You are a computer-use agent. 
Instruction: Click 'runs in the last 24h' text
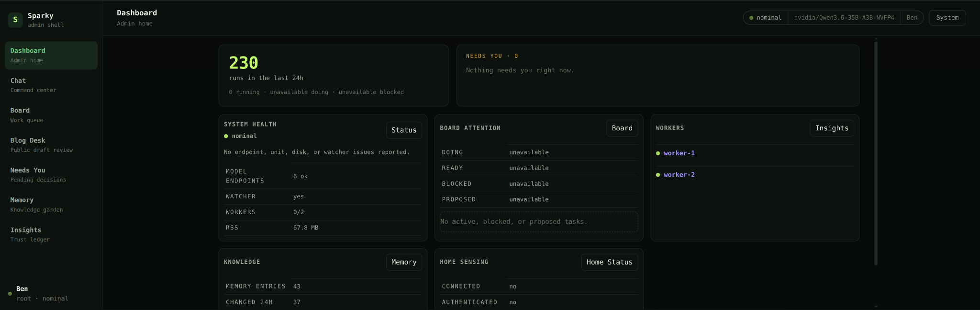tap(266, 78)
